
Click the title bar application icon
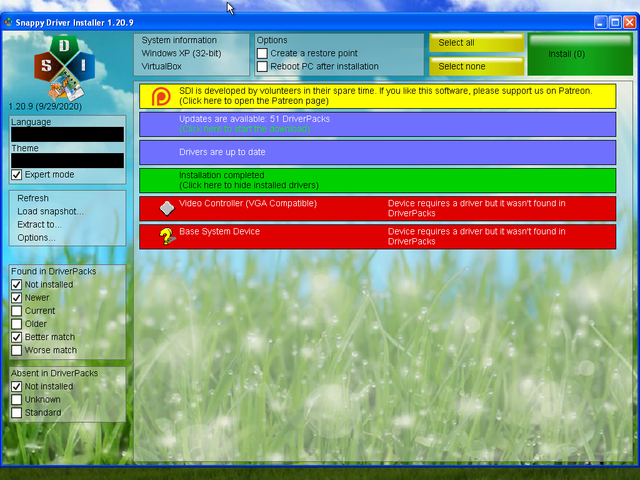click(9, 21)
